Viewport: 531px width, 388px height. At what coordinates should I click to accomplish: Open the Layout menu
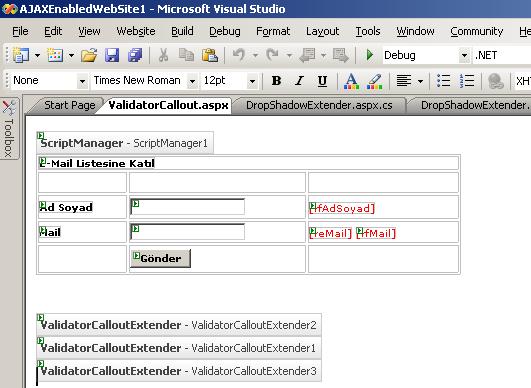click(x=322, y=31)
